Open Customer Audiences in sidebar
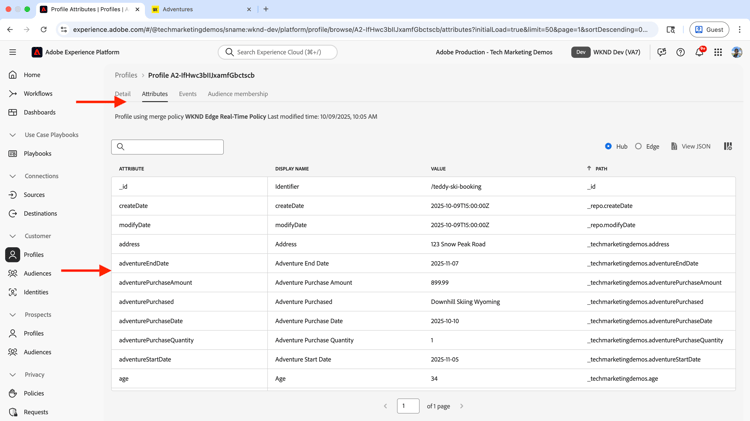Image resolution: width=750 pixels, height=421 pixels. [37, 273]
